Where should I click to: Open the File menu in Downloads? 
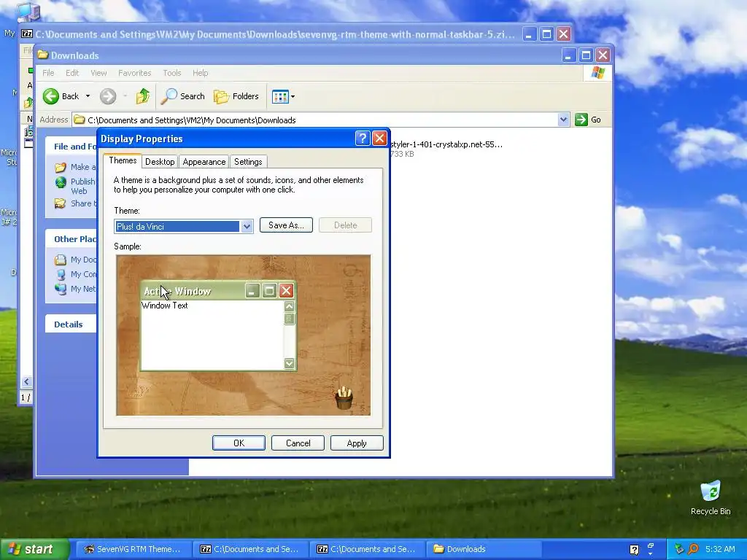coord(48,73)
